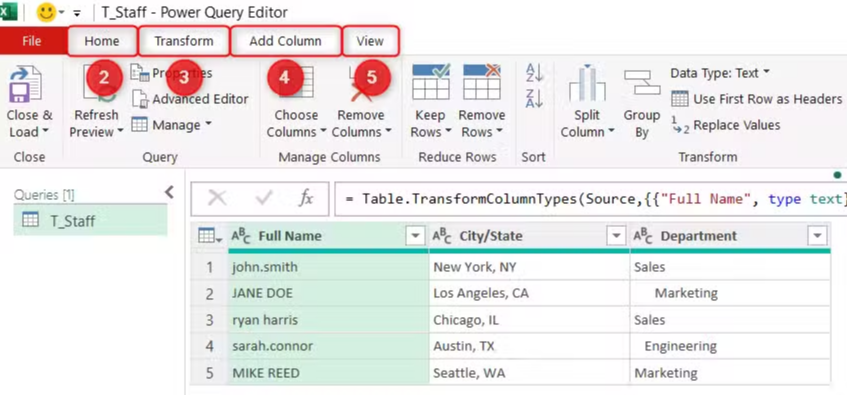Open the Department filter dropdown

click(817, 236)
